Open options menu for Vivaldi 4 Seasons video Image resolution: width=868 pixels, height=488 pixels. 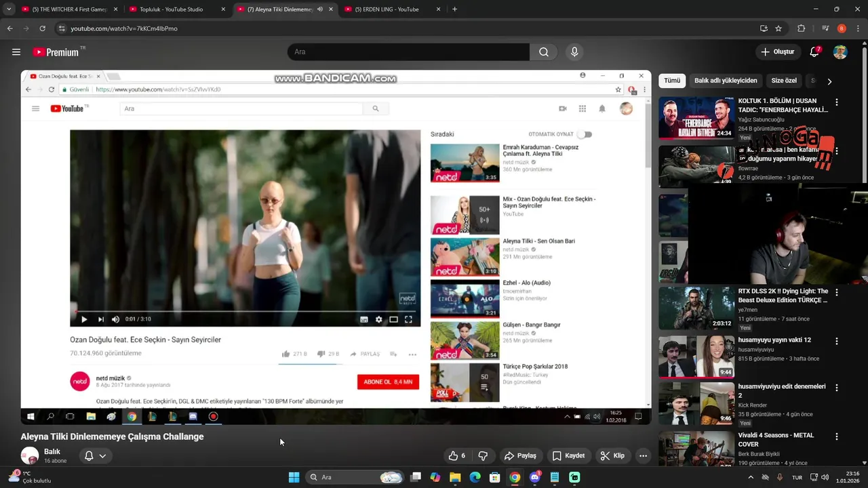pos(837,437)
